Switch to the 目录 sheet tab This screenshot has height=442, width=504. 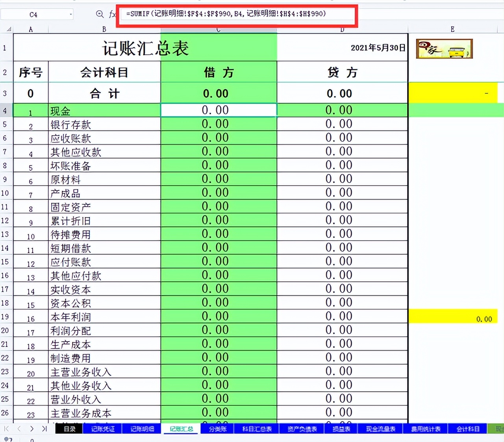(x=69, y=429)
